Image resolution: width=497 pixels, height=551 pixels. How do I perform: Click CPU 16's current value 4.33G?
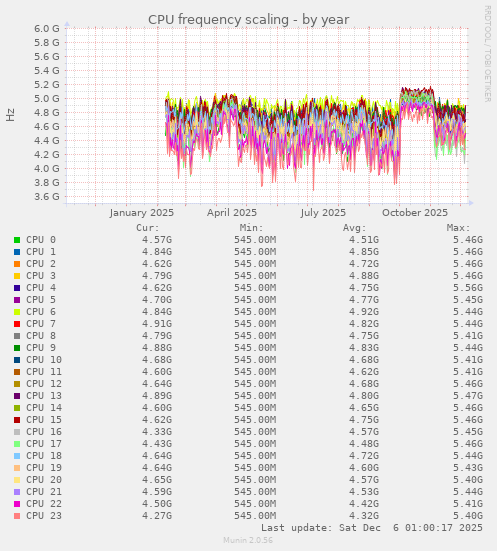[x=157, y=432]
